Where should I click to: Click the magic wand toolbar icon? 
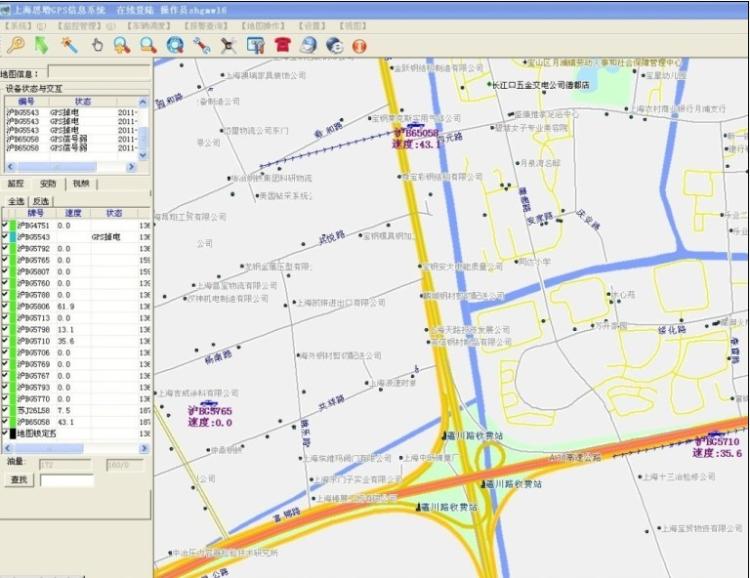70,45
